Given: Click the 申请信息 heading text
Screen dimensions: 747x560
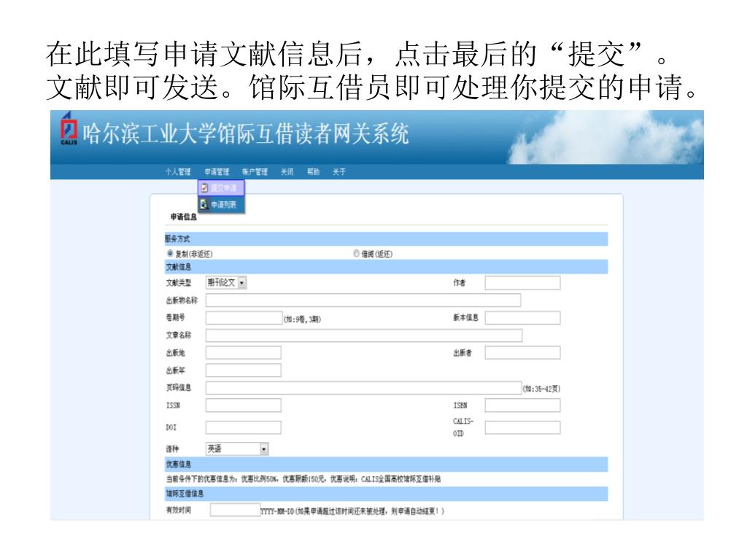Looking at the screenshot, I should 184,217.
